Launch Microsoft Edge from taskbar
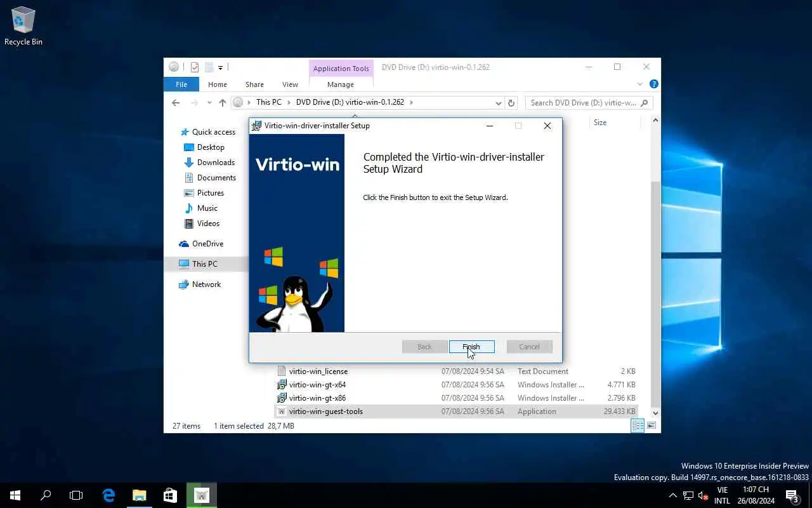 108,495
